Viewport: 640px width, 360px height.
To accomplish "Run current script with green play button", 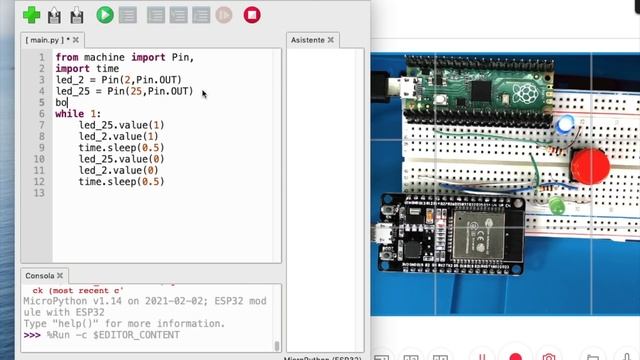I will coord(105,15).
